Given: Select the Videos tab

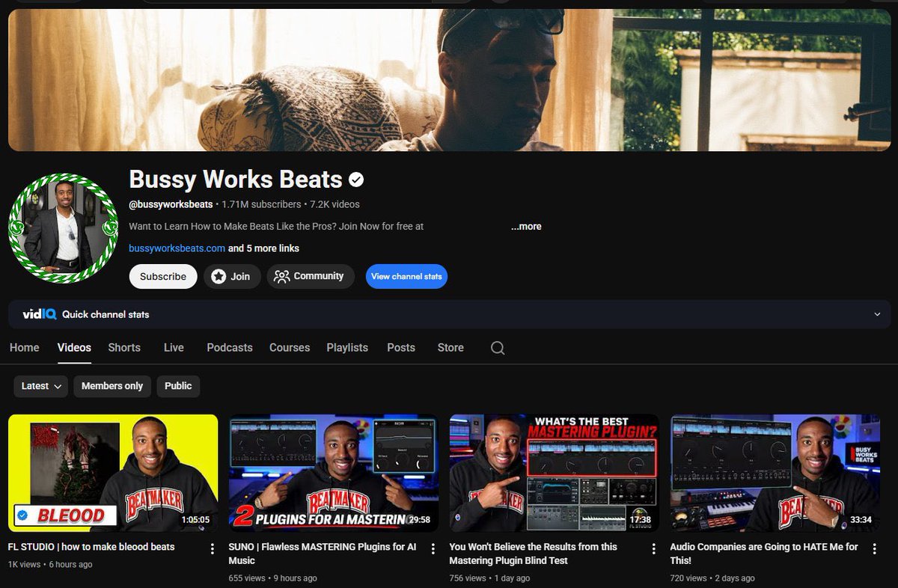Looking at the screenshot, I should pyautogui.click(x=74, y=347).
